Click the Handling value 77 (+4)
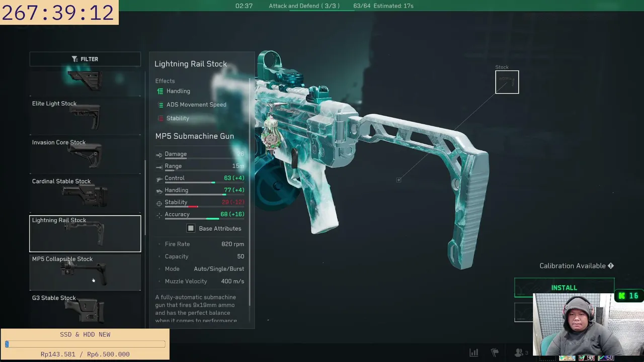 234,190
